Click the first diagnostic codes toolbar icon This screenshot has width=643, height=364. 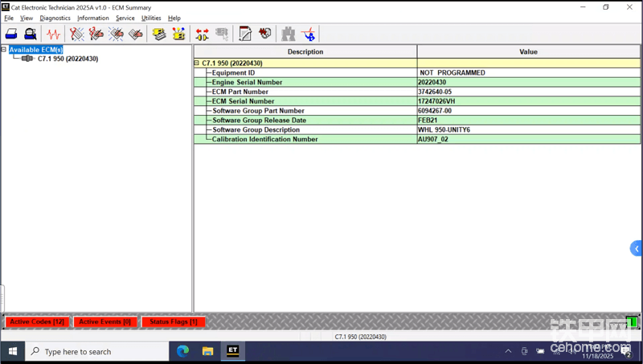(77, 34)
